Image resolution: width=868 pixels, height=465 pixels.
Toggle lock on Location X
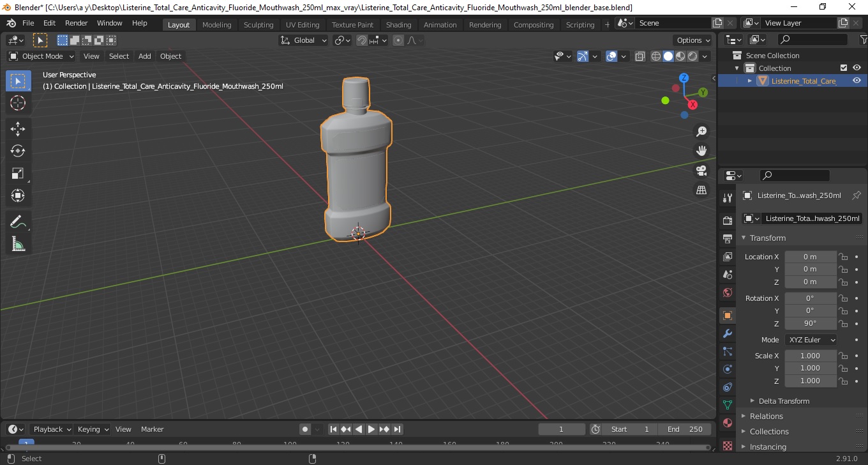pos(843,257)
